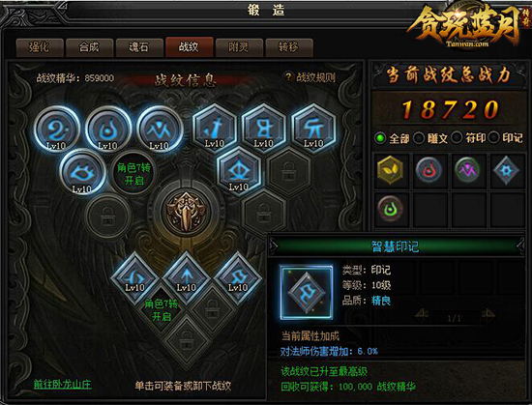
Task: Click the equipped Lv10 eye circular rune
Action: (x=82, y=172)
